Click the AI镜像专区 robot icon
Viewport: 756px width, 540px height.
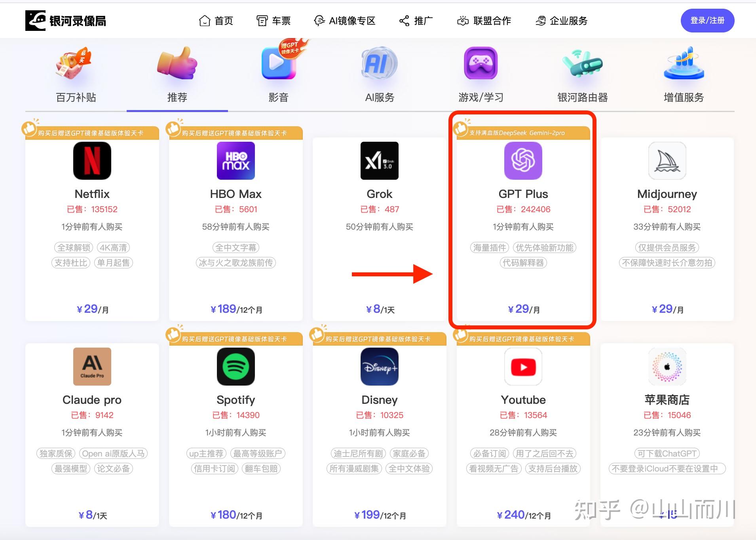pos(319,21)
